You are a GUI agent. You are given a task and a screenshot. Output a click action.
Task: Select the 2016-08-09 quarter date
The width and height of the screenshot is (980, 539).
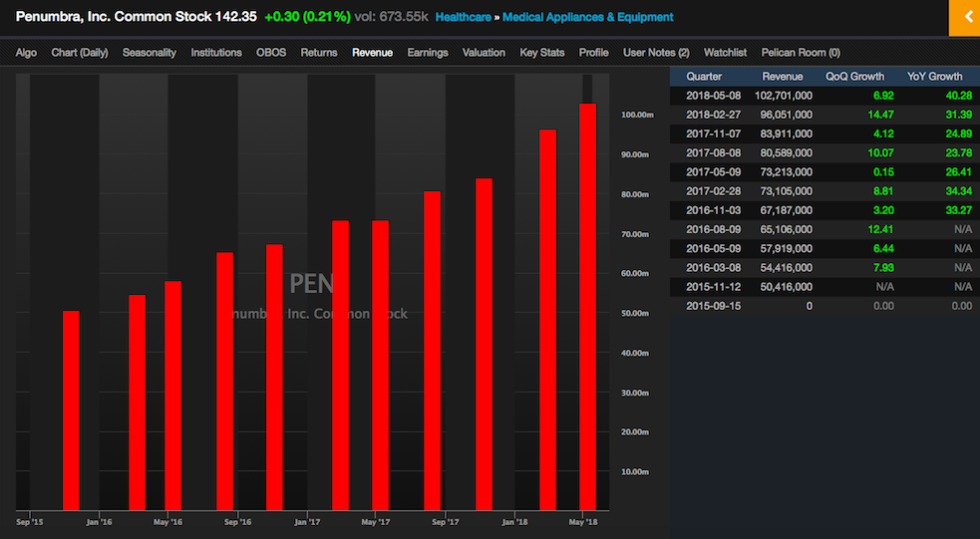click(713, 229)
